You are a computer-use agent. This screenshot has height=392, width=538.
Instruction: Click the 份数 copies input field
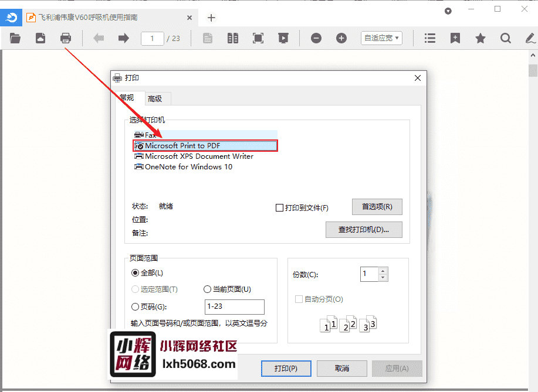coord(370,274)
